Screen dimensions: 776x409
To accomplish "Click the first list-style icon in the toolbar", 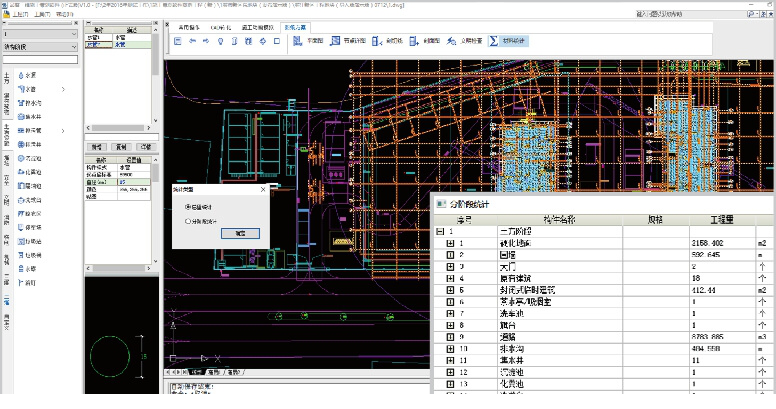I will tap(178, 41).
